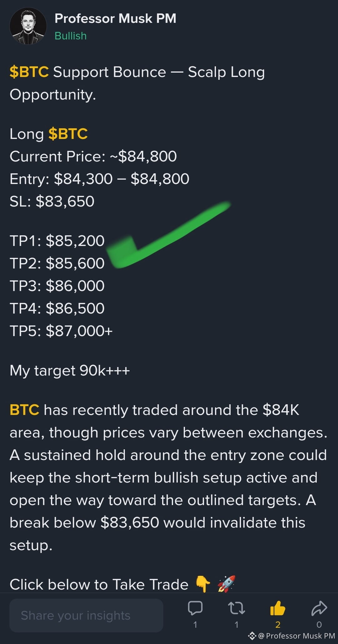
Task: Focus the Share your insights field
Action: click(86, 616)
